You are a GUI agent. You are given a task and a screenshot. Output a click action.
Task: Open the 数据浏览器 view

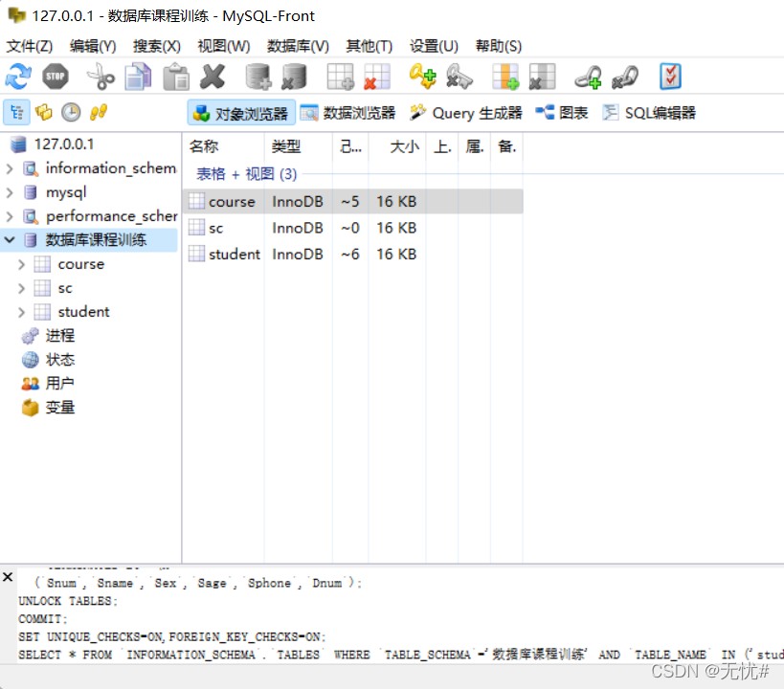(x=348, y=113)
